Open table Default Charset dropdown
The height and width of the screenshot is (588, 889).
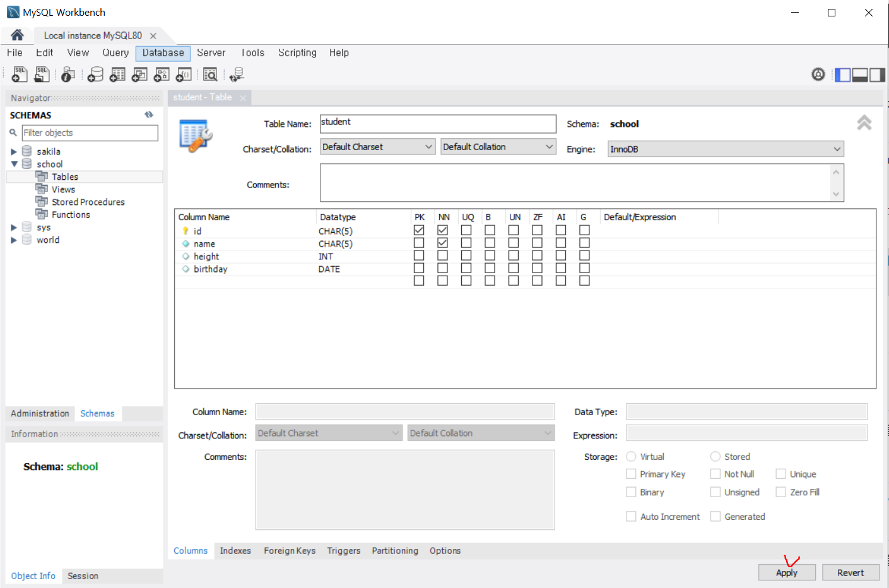(378, 146)
